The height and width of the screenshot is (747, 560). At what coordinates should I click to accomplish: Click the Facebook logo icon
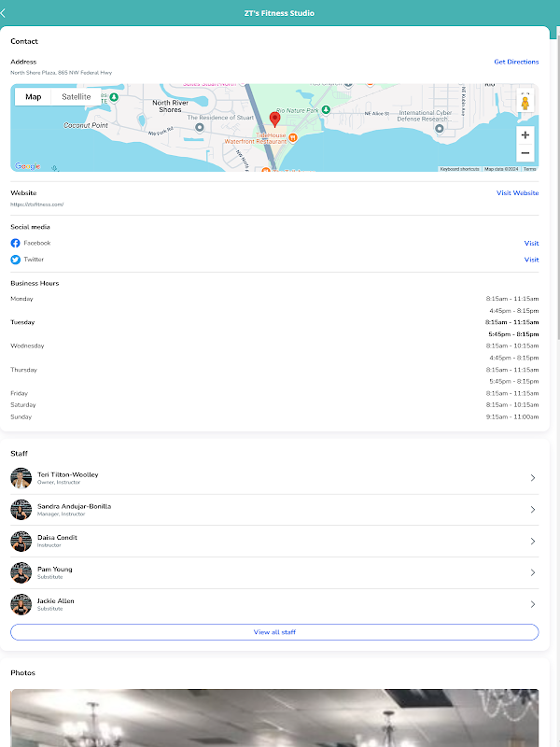[x=15, y=243]
